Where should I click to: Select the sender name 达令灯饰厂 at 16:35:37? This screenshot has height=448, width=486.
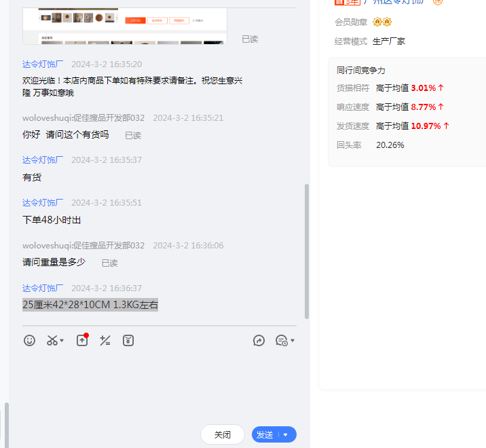coord(43,160)
